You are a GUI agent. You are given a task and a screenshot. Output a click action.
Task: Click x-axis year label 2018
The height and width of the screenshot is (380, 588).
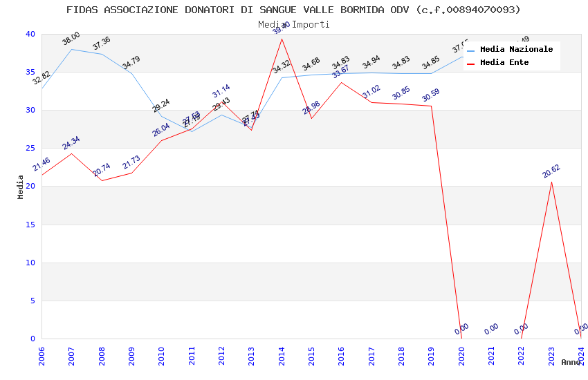point(402,356)
